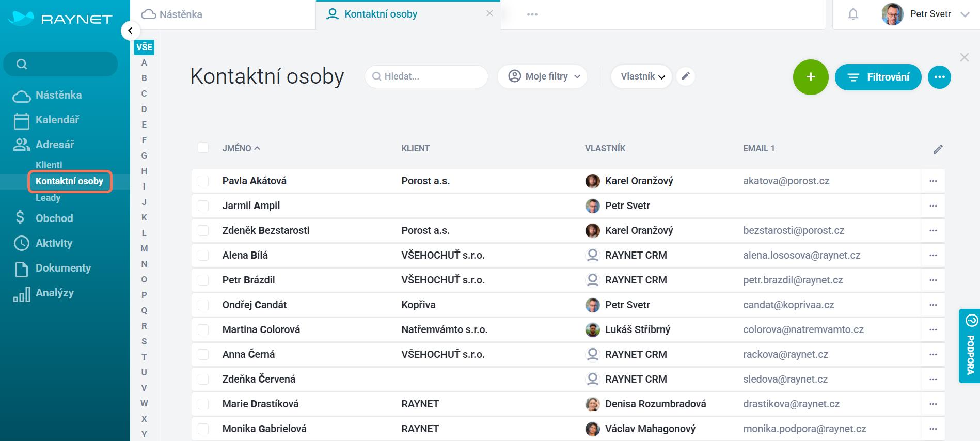The image size is (980, 441).
Task: Click the EMAIL 1 column header
Action: pos(759,148)
